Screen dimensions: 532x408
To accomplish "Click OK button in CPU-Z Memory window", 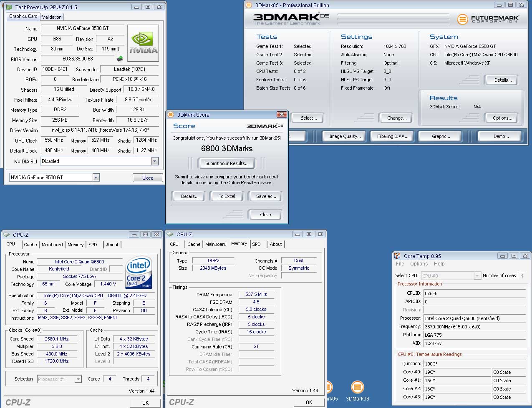I will click(309, 402).
